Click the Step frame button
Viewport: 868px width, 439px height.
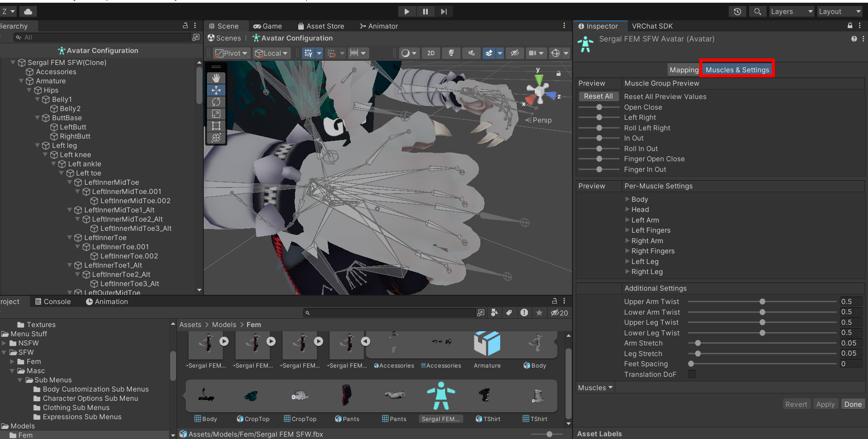[x=443, y=12]
